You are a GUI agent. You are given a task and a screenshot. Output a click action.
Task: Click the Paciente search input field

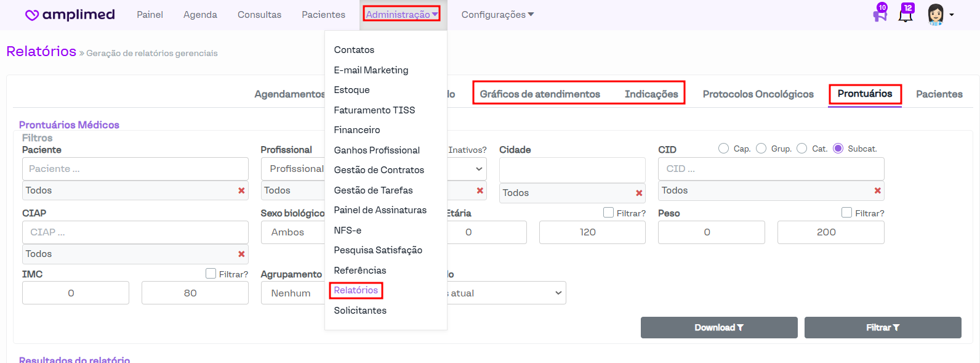tap(135, 169)
